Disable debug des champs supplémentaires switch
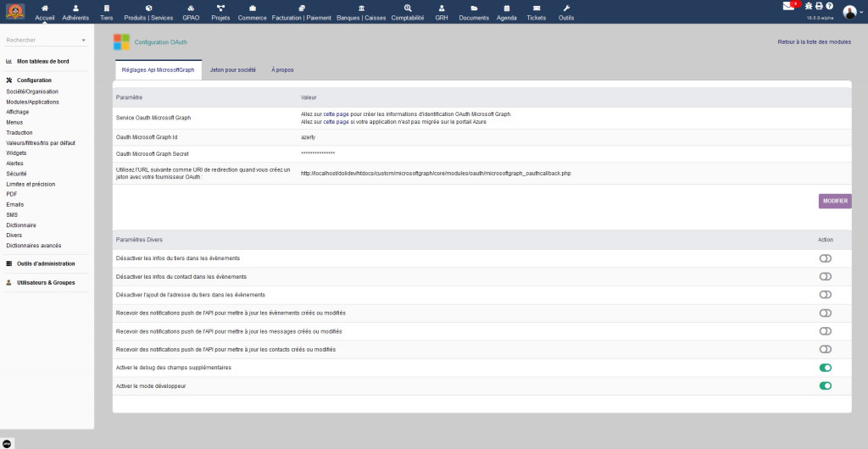The height and width of the screenshot is (449, 868). coord(826,368)
